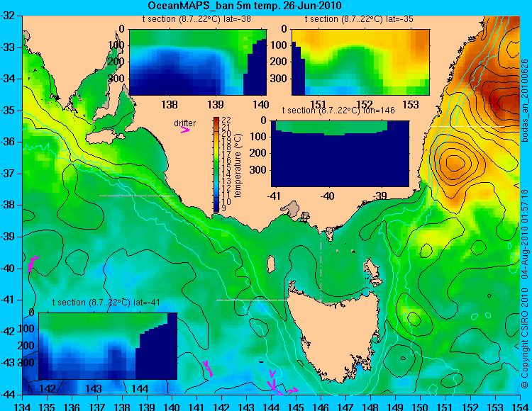Click the 200 depth label of lon=146 inset

pos(258,153)
